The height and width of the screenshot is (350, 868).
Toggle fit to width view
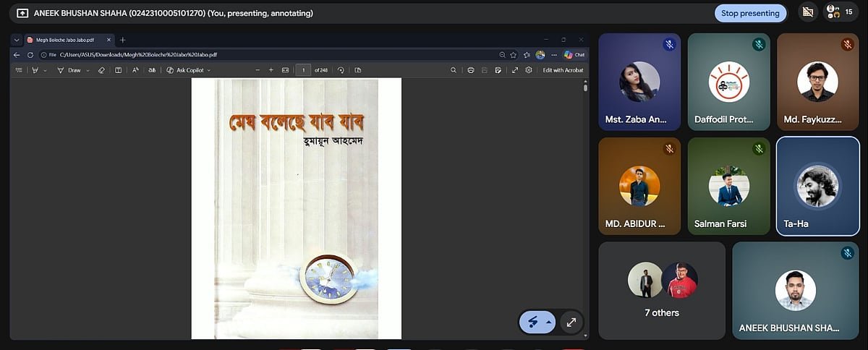click(285, 70)
